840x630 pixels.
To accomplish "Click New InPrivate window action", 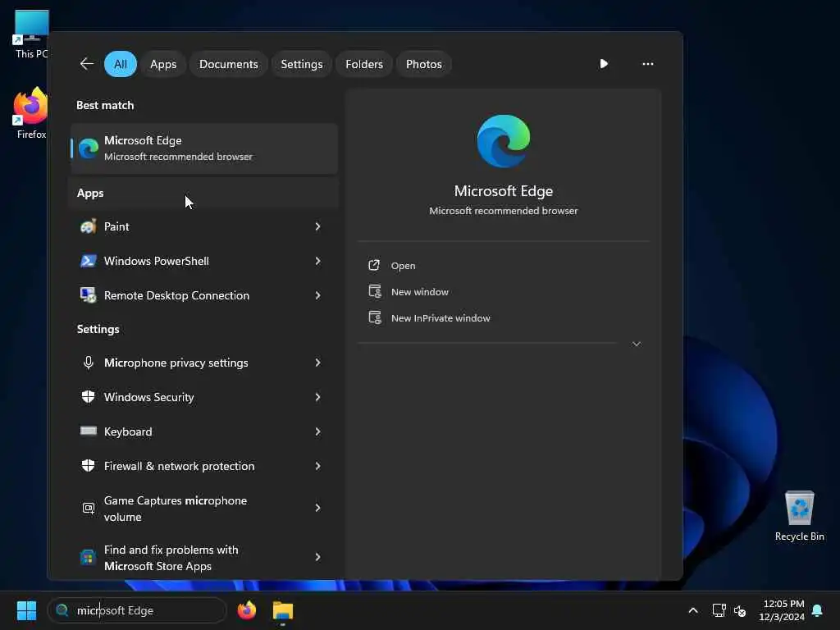I will 441,318.
